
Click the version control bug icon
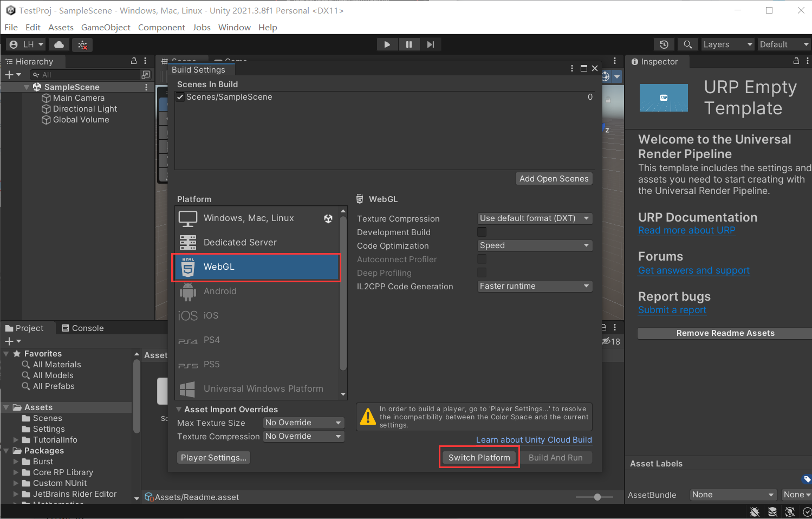(x=82, y=45)
